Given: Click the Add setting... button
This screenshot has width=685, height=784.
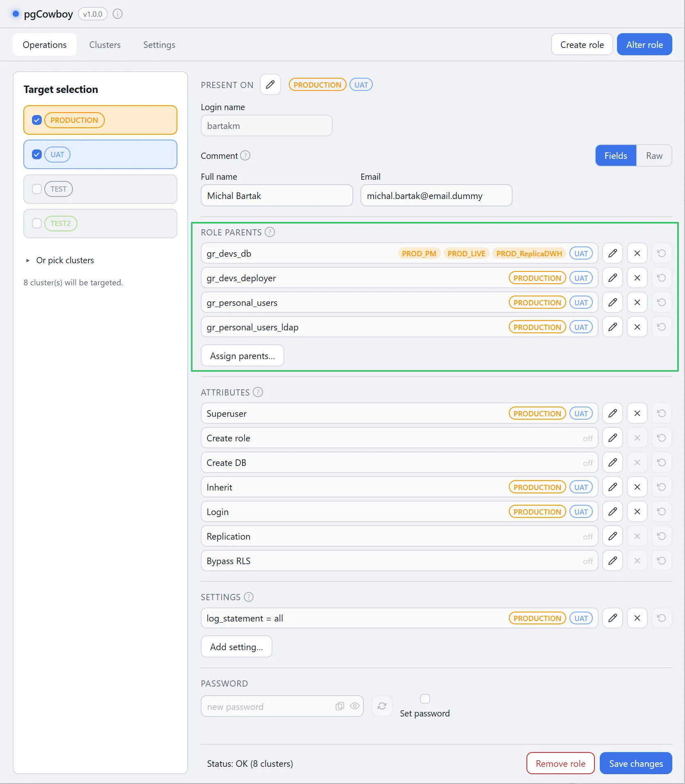Looking at the screenshot, I should click(236, 647).
